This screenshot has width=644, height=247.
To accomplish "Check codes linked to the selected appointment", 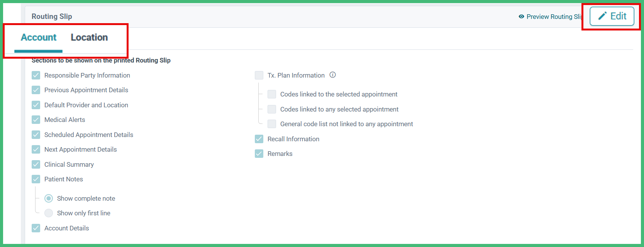I will 271,94.
